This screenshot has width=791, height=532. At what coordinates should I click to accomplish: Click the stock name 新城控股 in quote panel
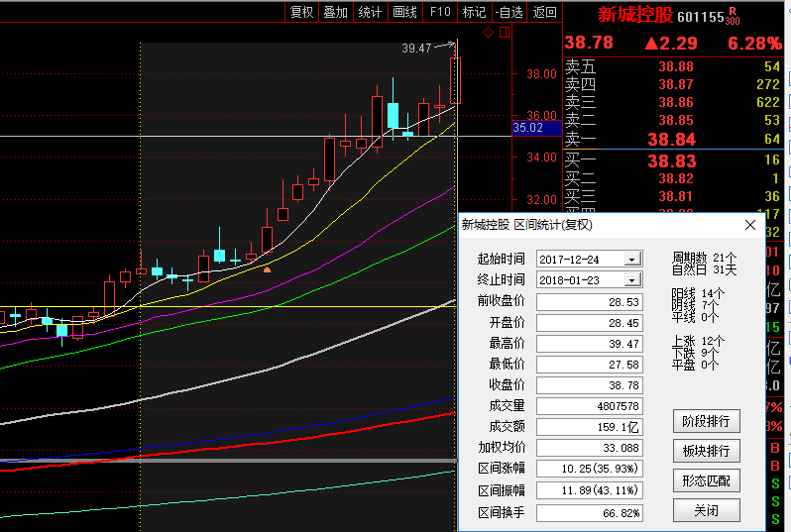point(635,15)
